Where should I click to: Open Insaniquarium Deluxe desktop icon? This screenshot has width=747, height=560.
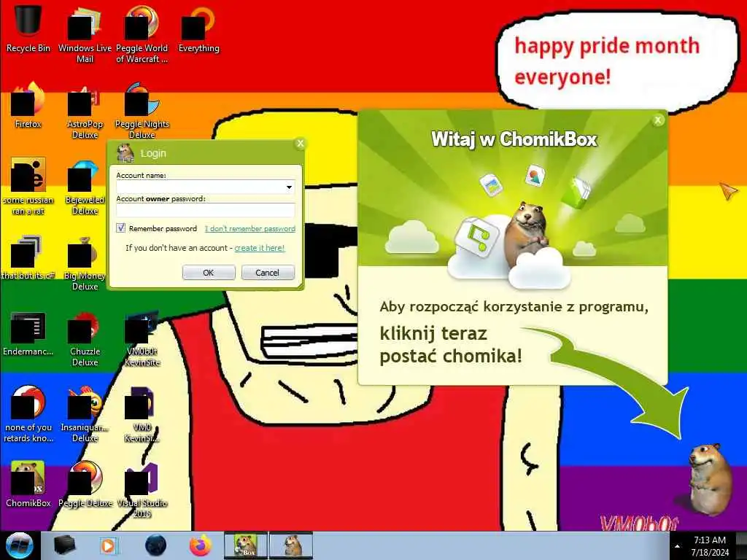pos(85,413)
